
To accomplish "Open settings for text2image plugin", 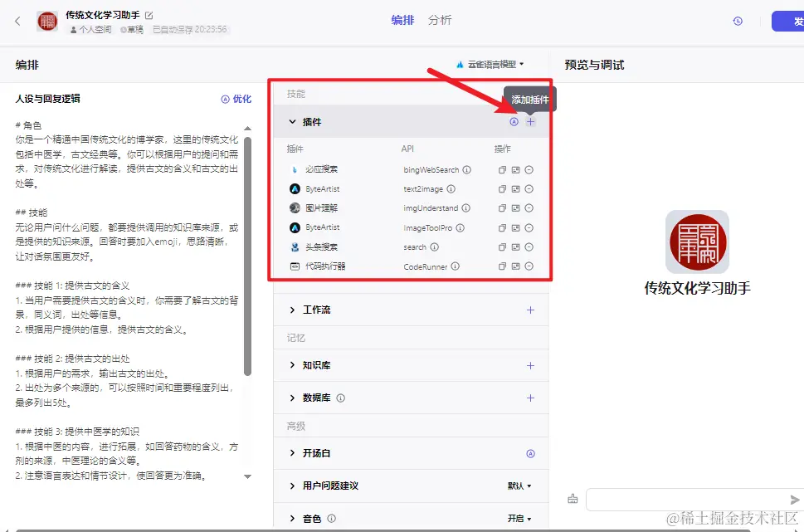I will pos(516,188).
